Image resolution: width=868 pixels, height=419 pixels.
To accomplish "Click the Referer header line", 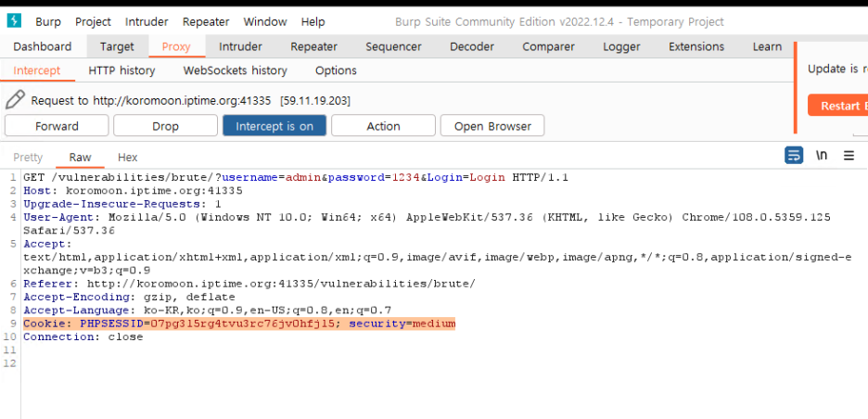I will point(249,284).
